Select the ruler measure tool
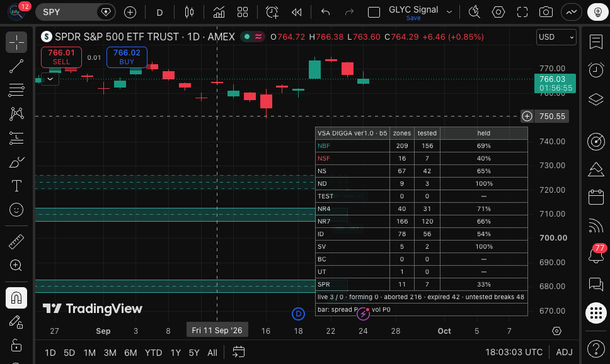The image size is (610, 364). 16,241
